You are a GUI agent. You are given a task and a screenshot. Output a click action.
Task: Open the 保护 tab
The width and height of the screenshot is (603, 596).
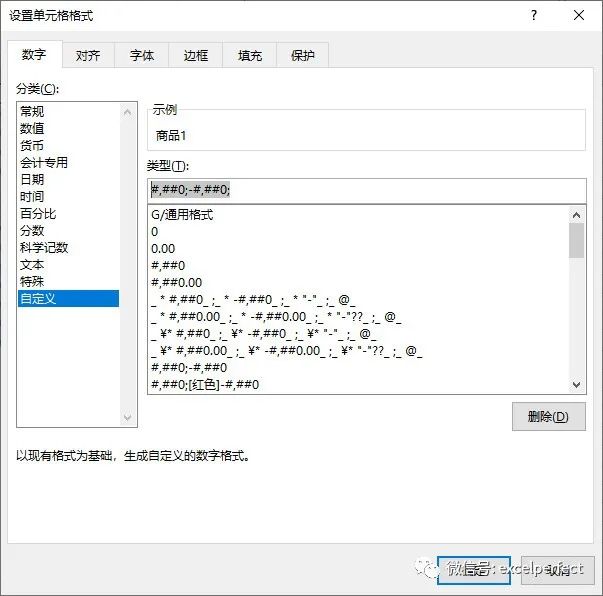tap(303, 56)
